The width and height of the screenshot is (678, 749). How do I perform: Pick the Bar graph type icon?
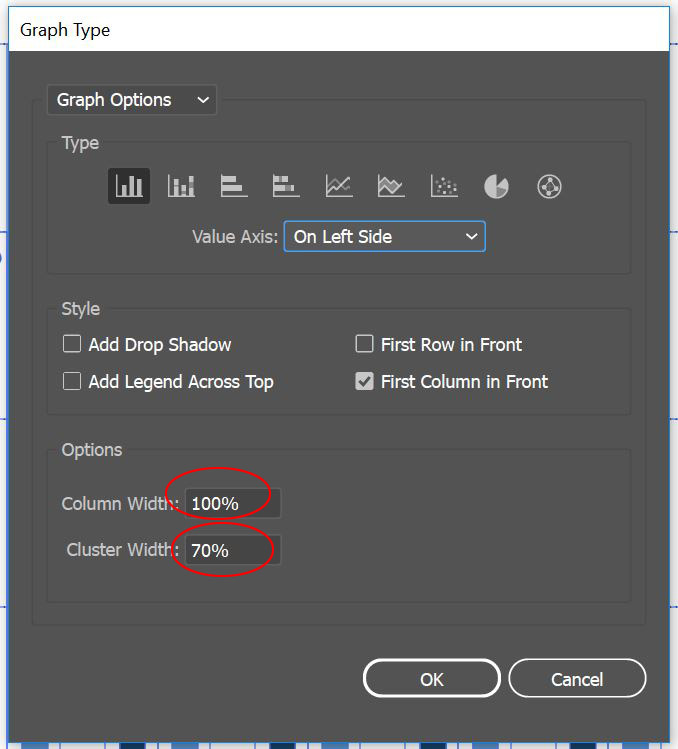234,186
